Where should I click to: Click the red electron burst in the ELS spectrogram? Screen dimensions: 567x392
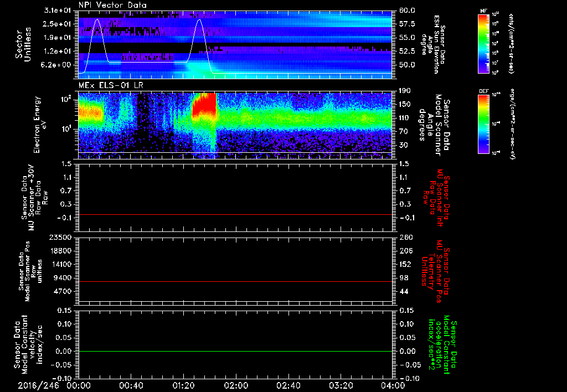tap(204, 105)
